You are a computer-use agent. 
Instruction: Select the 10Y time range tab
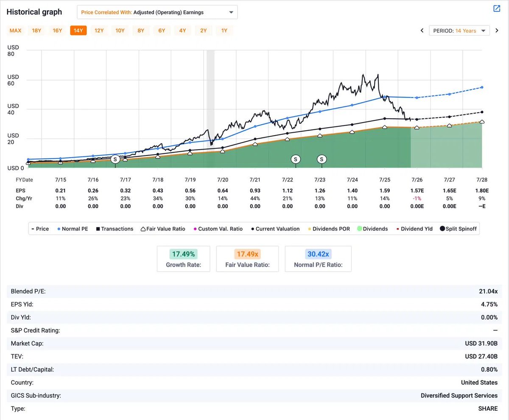tap(120, 31)
